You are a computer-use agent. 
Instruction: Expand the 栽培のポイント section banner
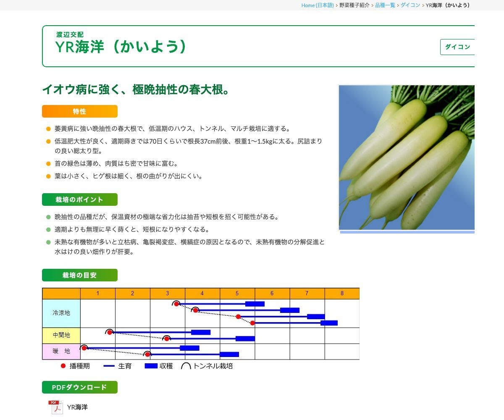click(79, 199)
